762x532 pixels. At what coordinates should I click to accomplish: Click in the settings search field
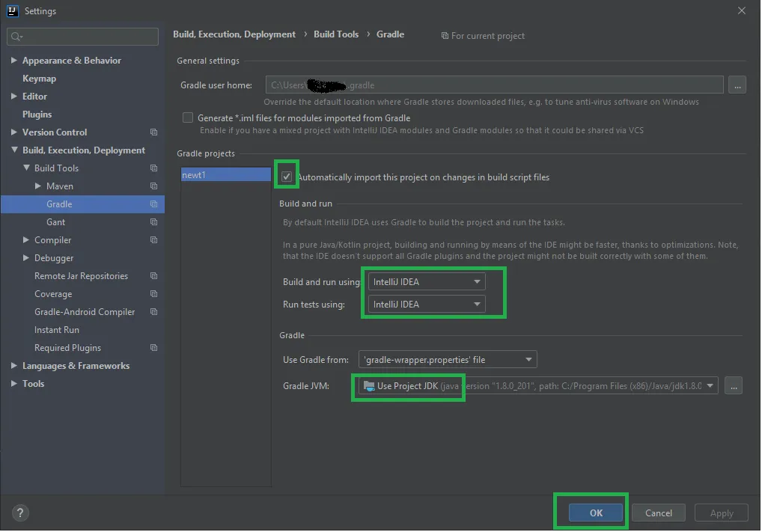[x=82, y=37]
